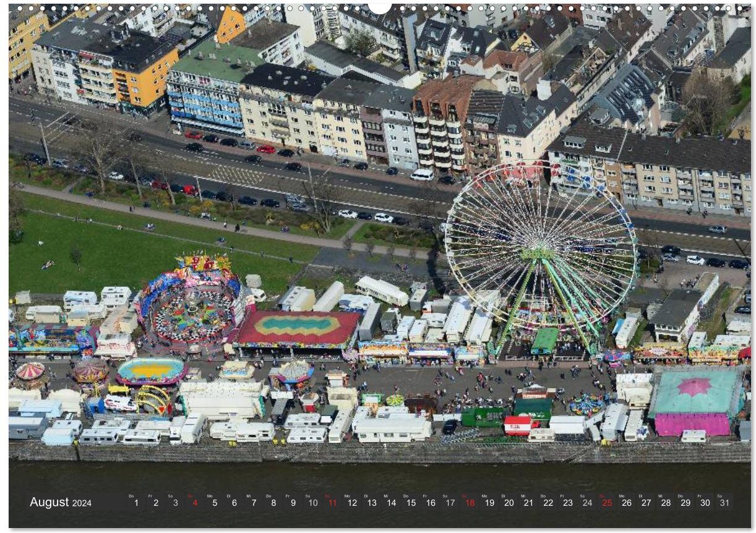Select red Sunday date 4
This screenshot has width=756, height=533.
194,503
